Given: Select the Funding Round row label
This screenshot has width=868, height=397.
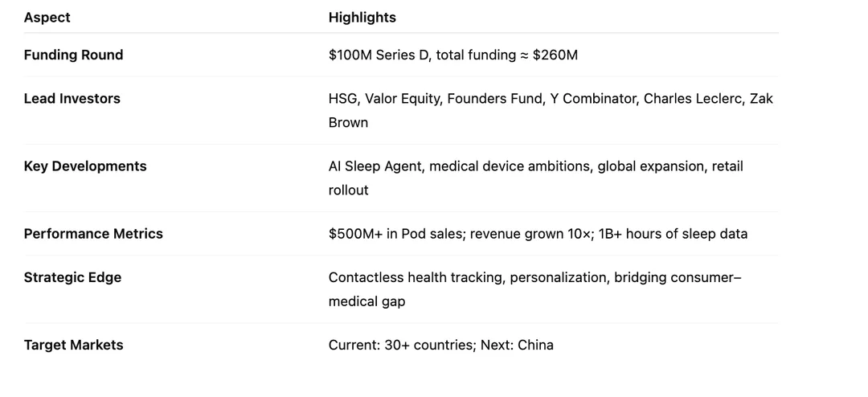Looking at the screenshot, I should point(73,55).
